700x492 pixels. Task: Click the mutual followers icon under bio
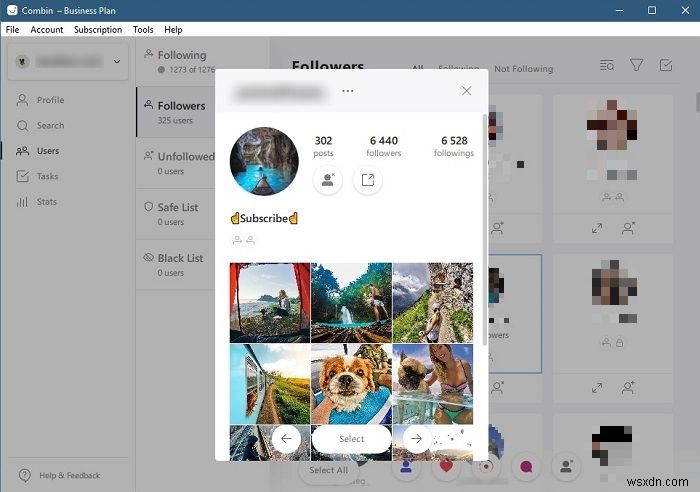coord(244,240)
